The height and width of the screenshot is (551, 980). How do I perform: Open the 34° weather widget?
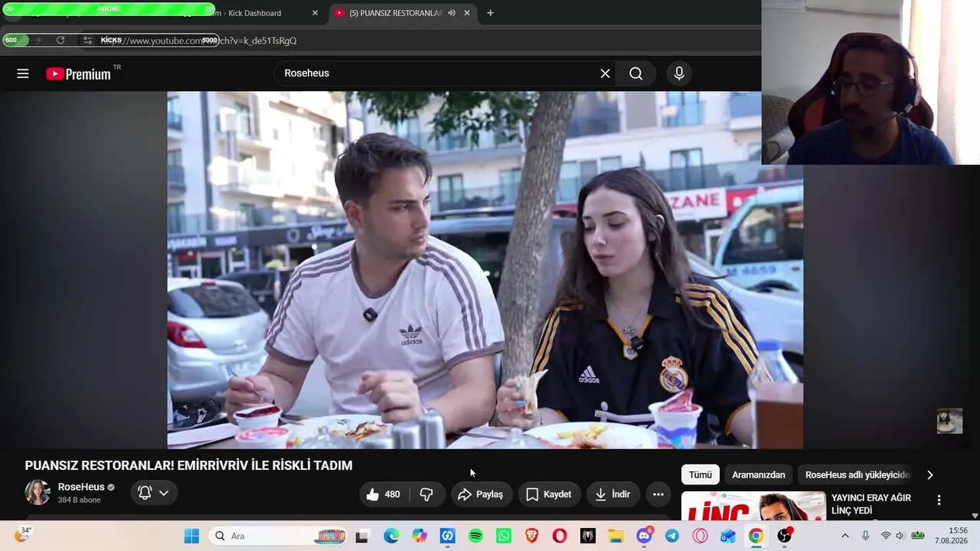point(23,535)
